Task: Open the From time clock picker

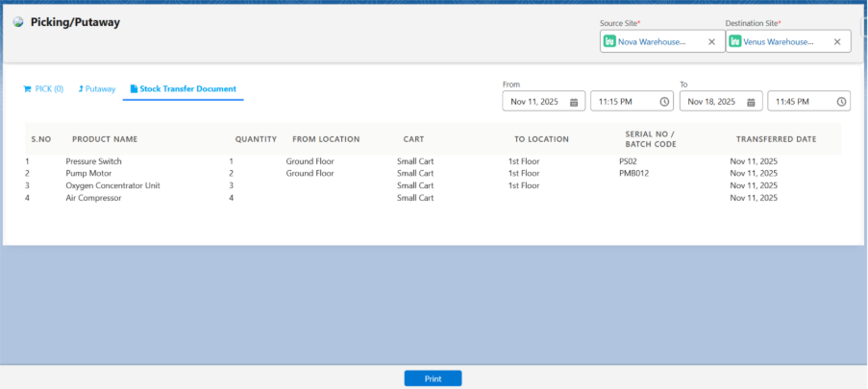Action: (x=664, y=102)
